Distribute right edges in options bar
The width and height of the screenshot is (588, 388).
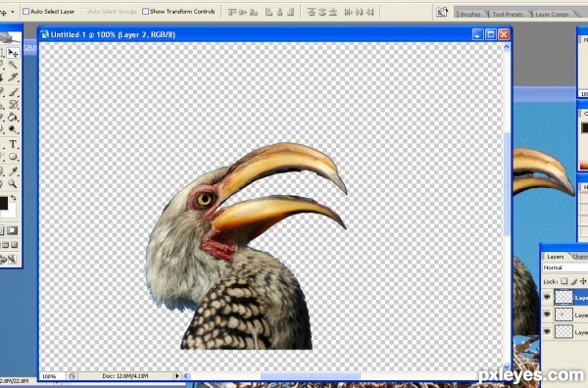pos(369,12)
